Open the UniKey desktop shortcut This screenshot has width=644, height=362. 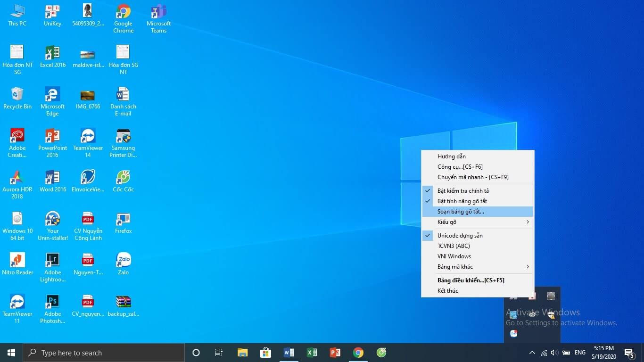[x=52, y=16]
